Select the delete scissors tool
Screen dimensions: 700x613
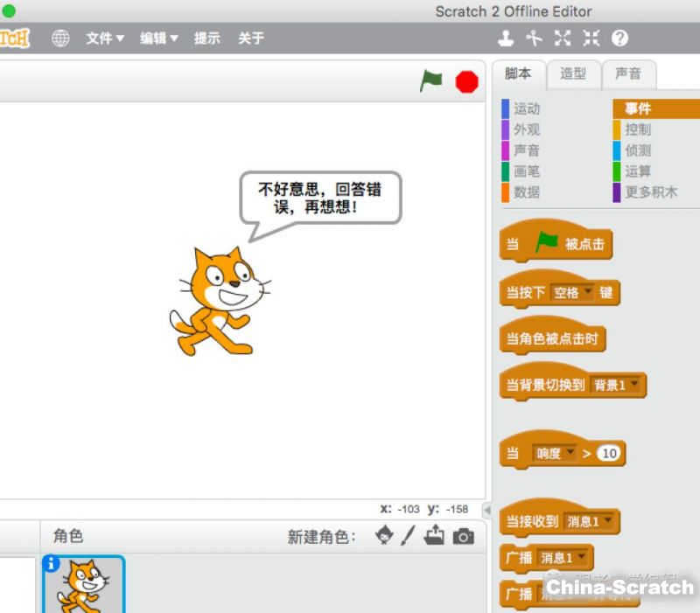tap(534, 38)
